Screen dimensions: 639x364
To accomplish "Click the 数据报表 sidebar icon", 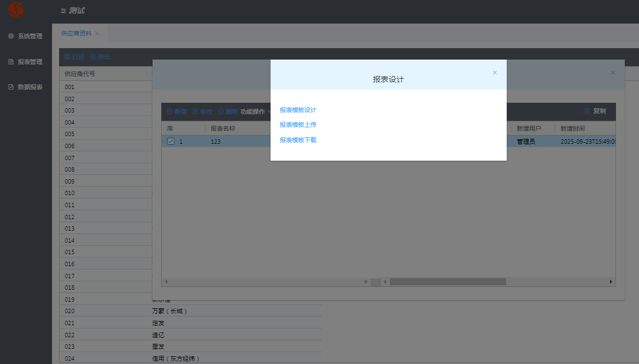I will coord(11,87).
